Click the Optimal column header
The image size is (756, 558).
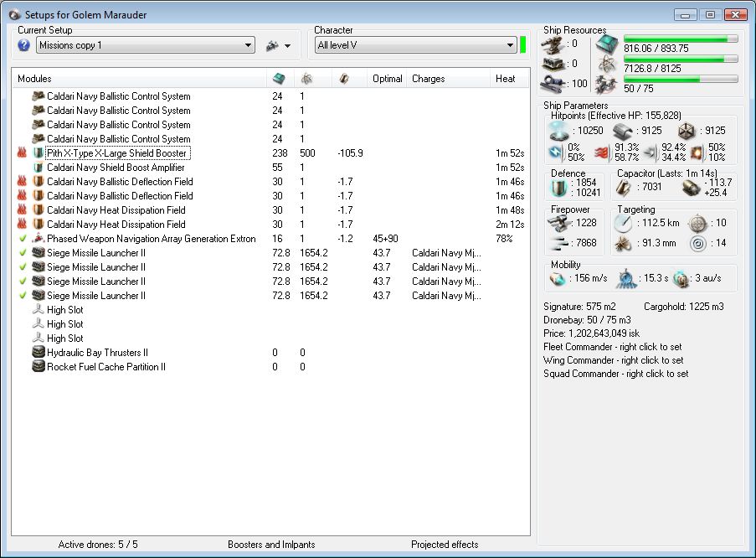(x=387, y=79)
